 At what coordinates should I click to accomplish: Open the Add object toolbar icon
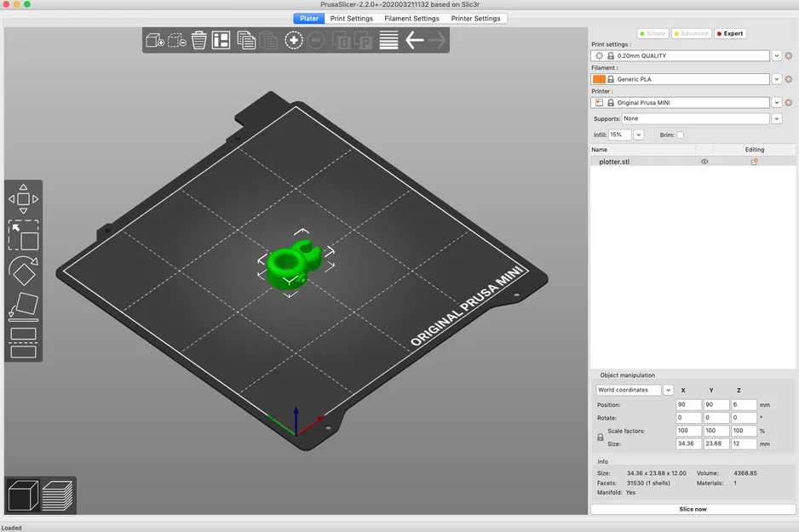(x=156, y=40)
